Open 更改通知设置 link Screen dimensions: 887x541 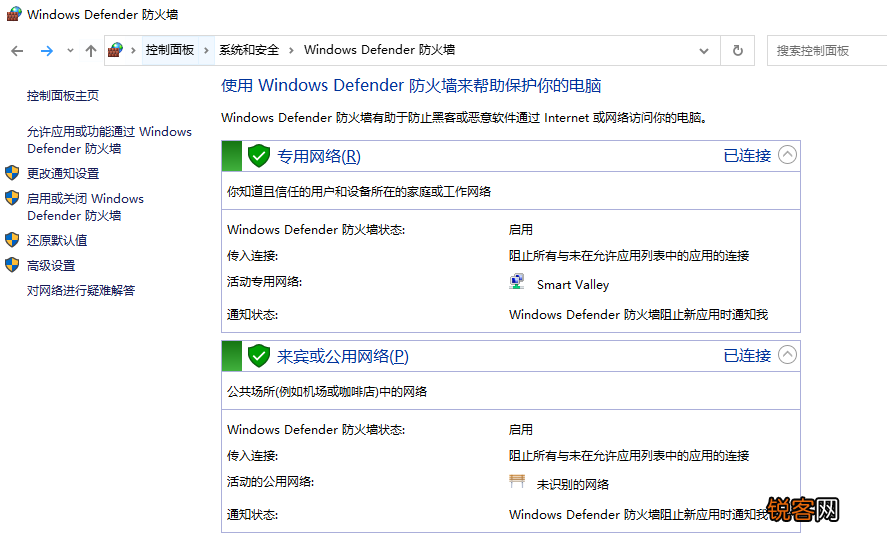pos(63,174)
